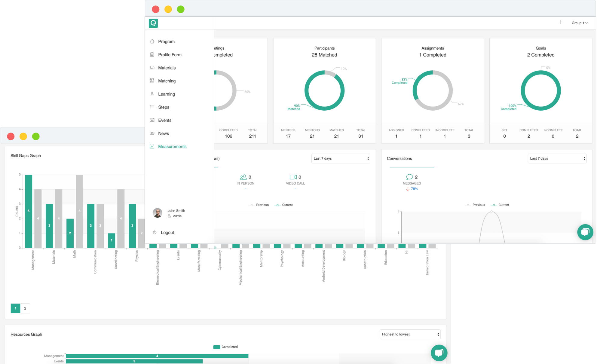The height and width of the screenshot is (364, 597).
Task: Click the '2 Completed' goals text
Action: click(540, 55)
